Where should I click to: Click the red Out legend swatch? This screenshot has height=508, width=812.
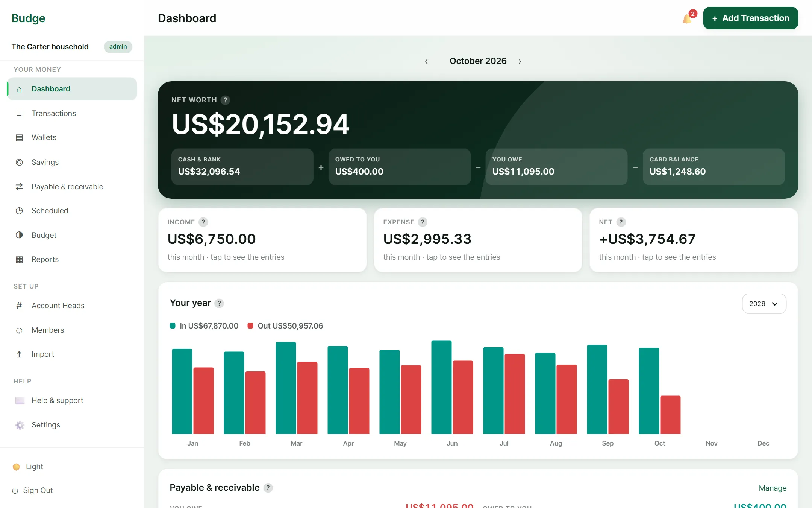pyautogui.click(x=250, y=326)
